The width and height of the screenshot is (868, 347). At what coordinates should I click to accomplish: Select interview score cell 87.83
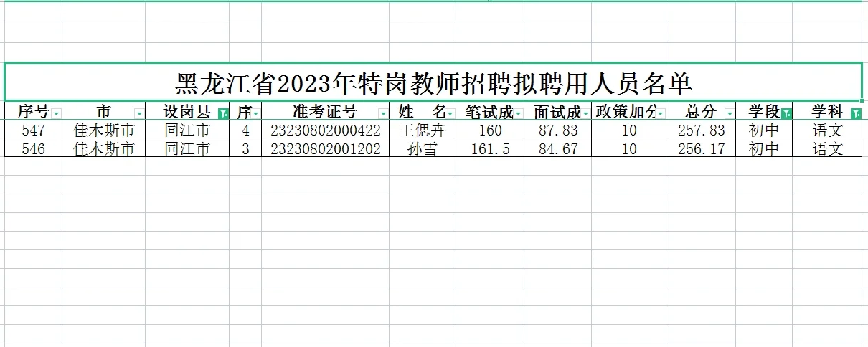(x=558, y=130)
